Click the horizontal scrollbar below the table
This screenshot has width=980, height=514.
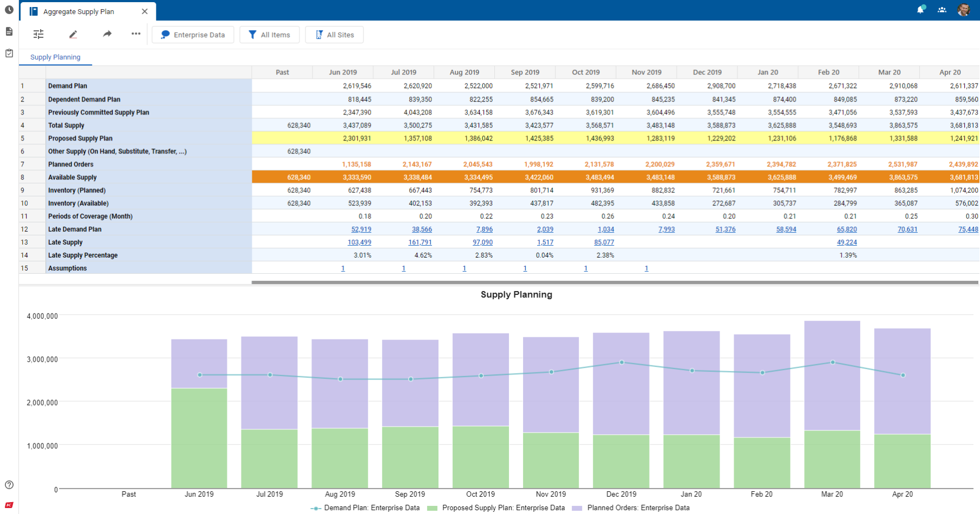[614, 282]
